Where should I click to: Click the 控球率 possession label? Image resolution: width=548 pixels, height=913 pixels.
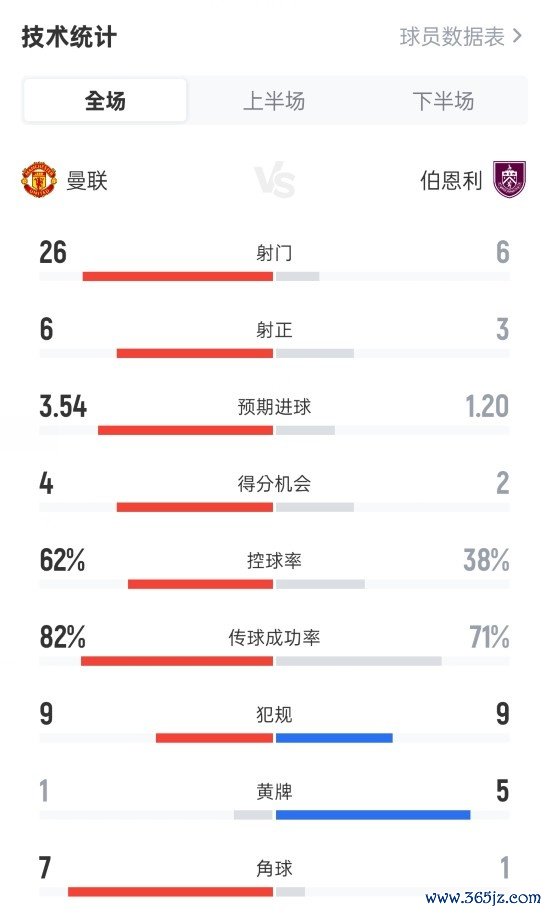click(274, 560)
